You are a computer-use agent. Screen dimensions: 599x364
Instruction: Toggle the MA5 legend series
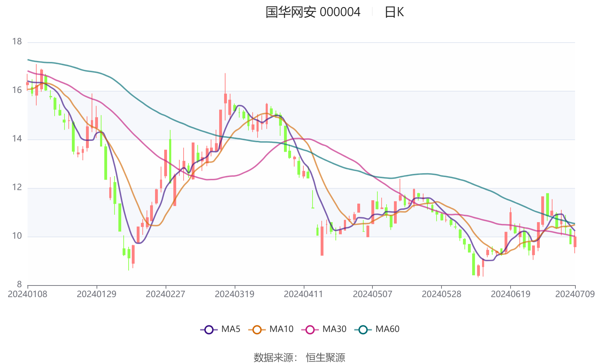pyautogui.click(x=220, y=330)
